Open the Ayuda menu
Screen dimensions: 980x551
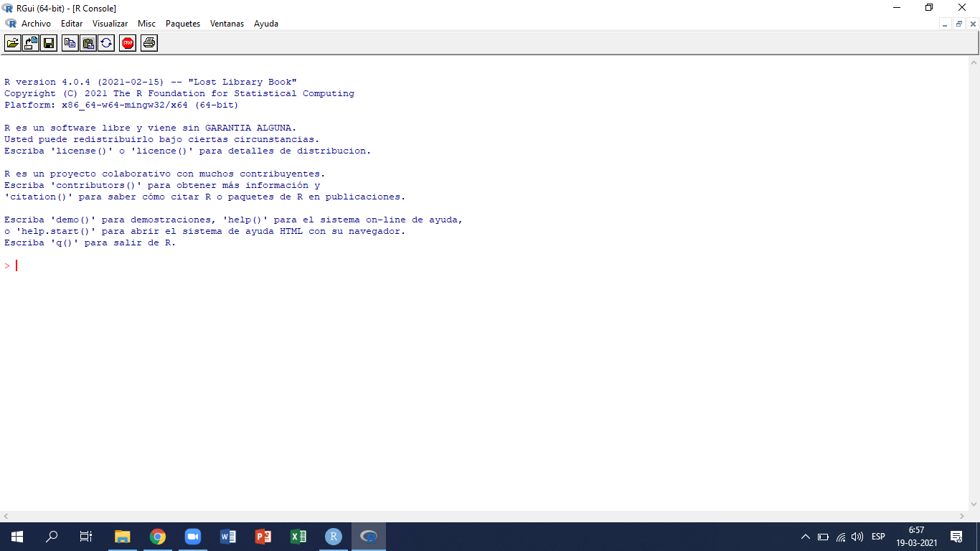(x=266, y=24)
